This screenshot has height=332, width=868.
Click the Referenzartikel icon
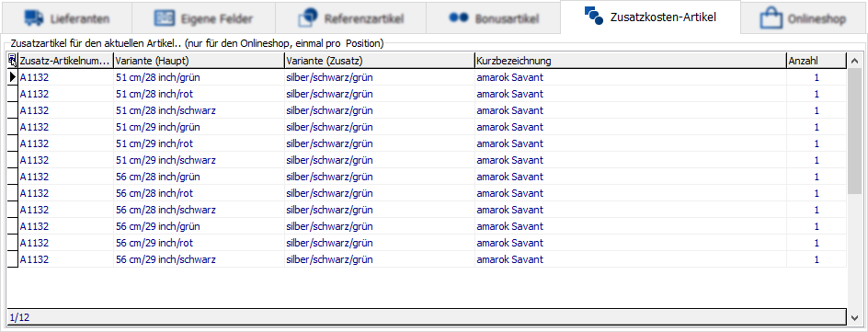307,17
